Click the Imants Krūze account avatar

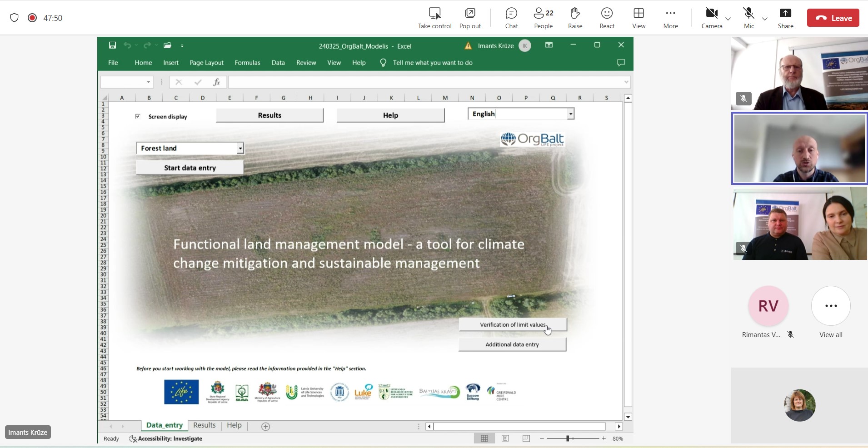tap(525, 46)
